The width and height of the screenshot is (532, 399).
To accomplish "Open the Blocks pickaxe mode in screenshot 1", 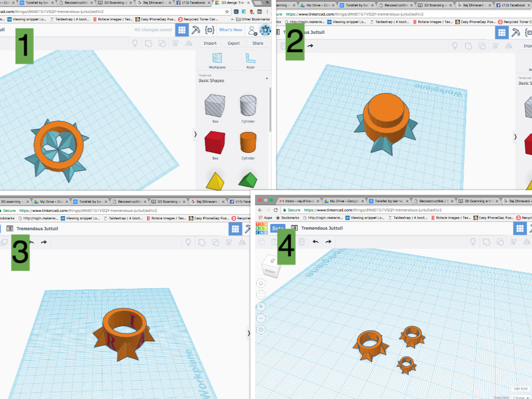I will [x=196, y=30].
